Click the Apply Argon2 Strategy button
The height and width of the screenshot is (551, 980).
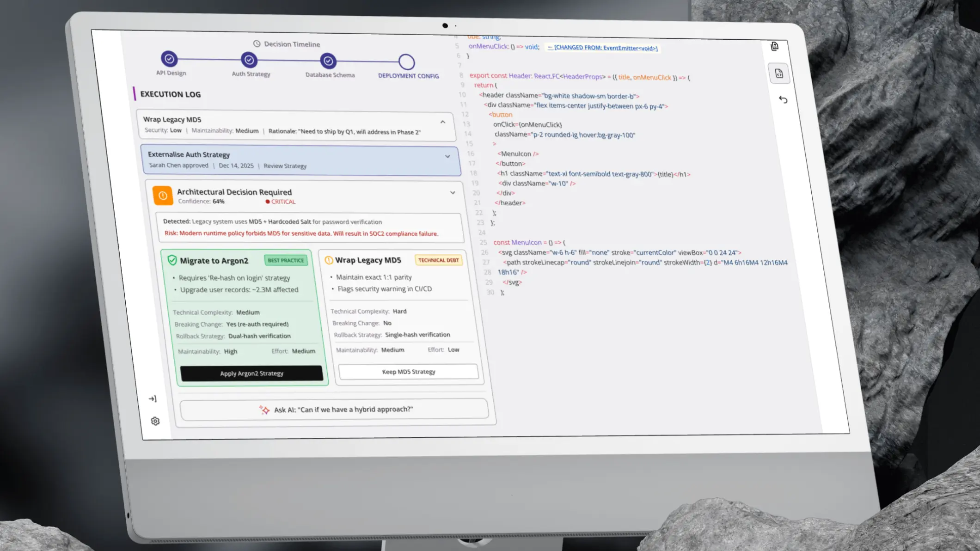251,373
